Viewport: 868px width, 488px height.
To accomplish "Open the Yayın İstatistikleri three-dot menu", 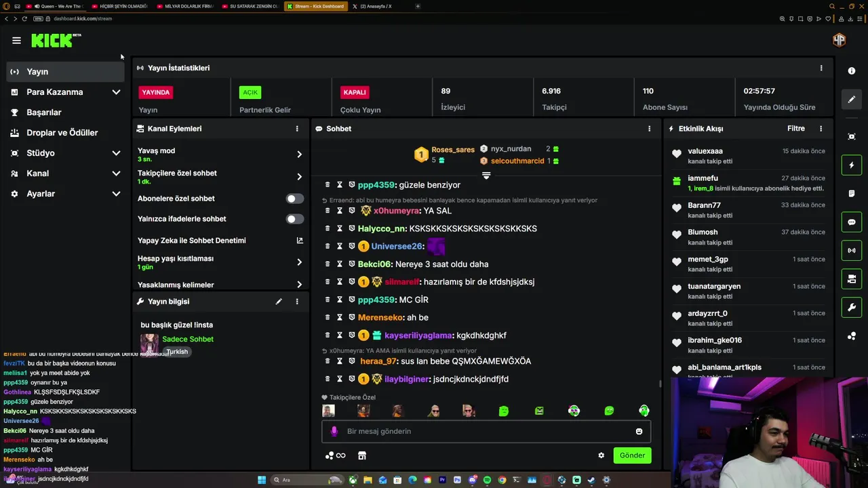I will point(821,68).
